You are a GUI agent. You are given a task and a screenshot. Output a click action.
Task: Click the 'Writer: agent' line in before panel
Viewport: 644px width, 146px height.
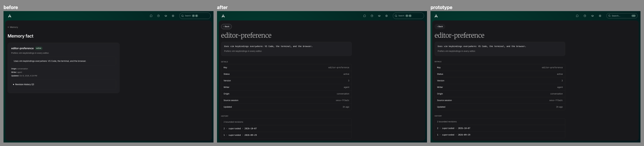17,72
